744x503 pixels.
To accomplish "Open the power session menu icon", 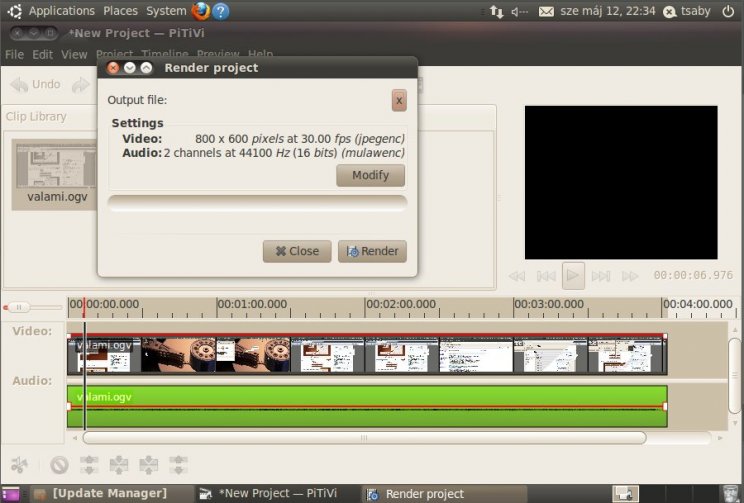I will [x=728, y=11].
